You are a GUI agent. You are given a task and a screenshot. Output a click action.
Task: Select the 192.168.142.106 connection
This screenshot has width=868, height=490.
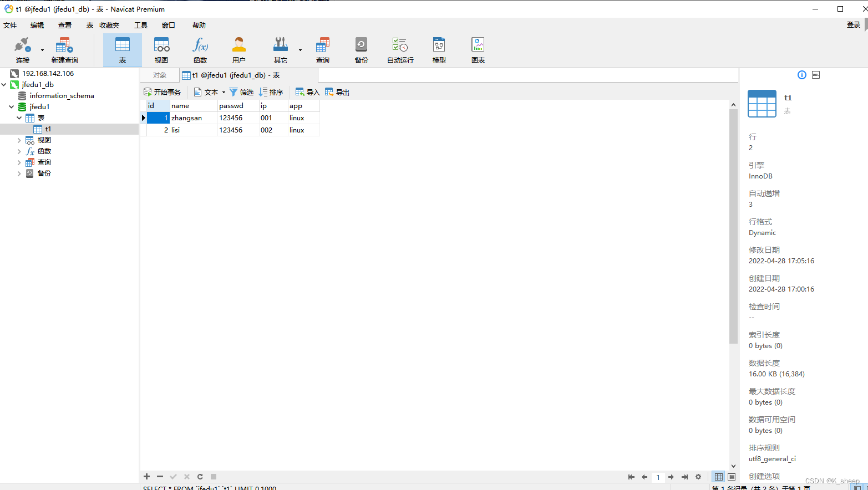pyautogui.click(x=48, y=74)
